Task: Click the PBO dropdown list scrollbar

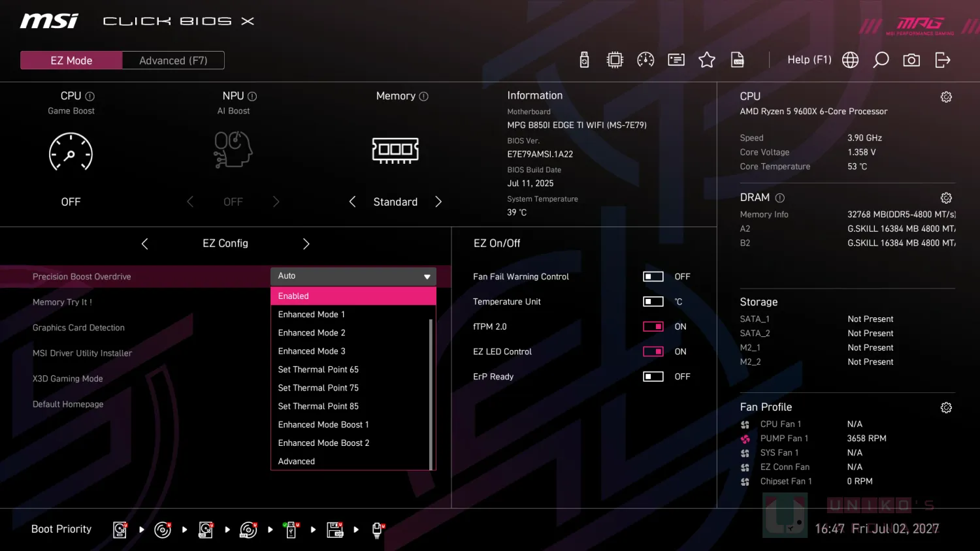Action: (x=431, y=394)
